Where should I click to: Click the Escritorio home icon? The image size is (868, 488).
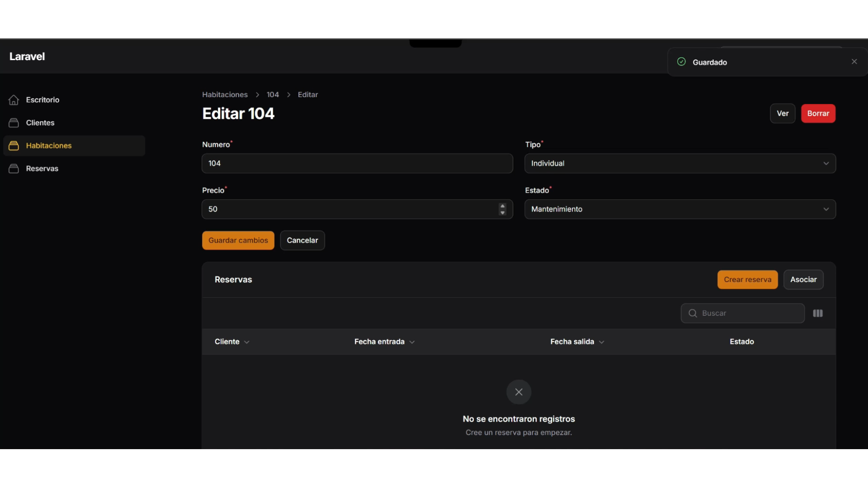pyautogui.click(x=14, y=100)
